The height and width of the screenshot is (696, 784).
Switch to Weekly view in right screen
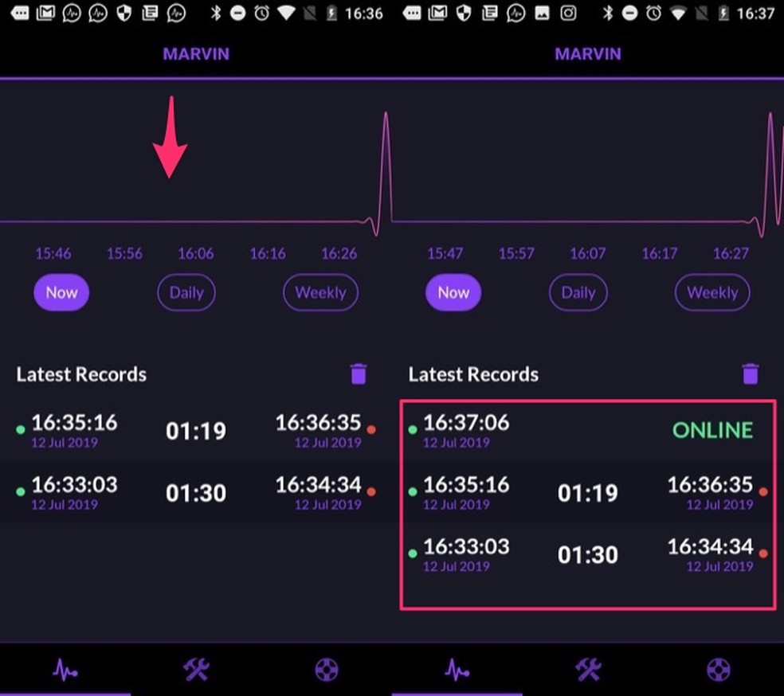tap(712, 292)
